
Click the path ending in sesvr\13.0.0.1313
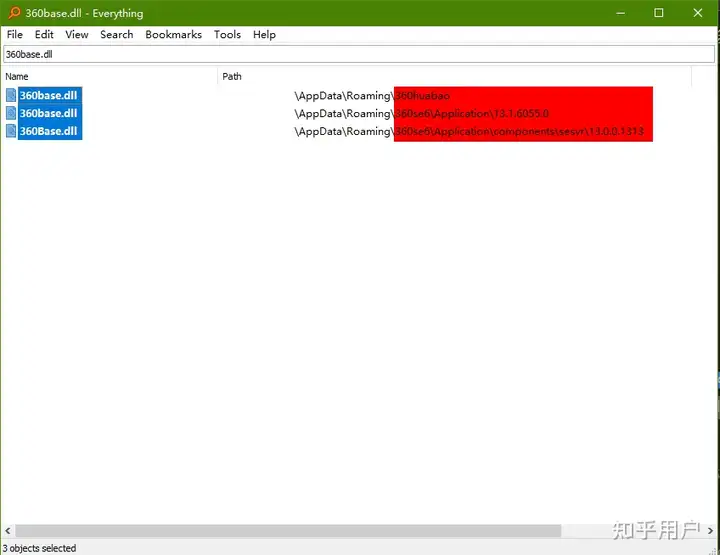click(469, 131)
